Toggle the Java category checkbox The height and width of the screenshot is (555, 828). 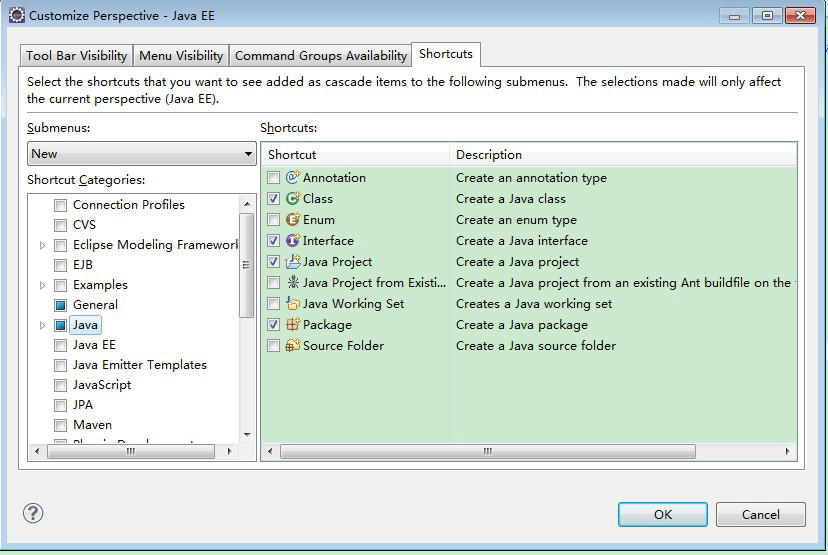pyautogui.click(x=61, y=325)
